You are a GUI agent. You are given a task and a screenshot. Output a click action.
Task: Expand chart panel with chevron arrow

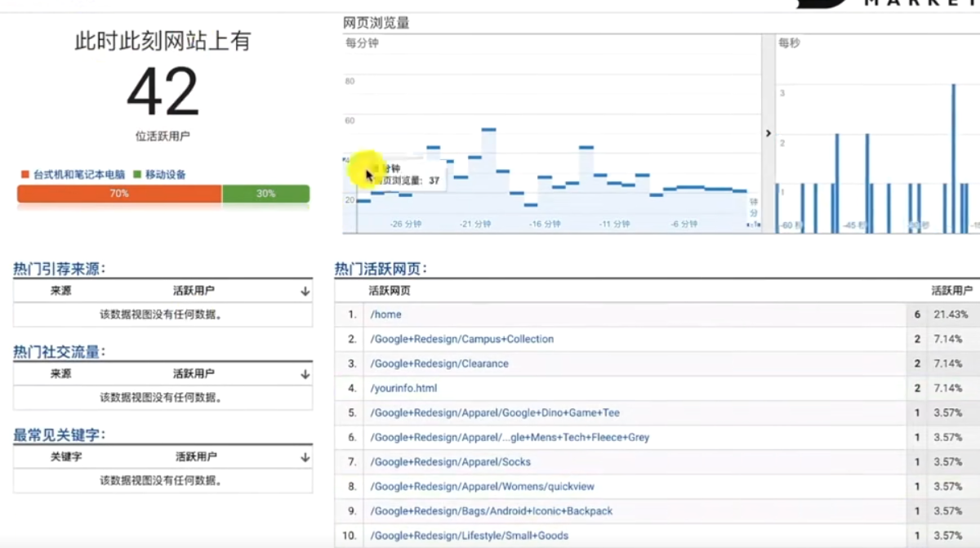coord(768,133)
